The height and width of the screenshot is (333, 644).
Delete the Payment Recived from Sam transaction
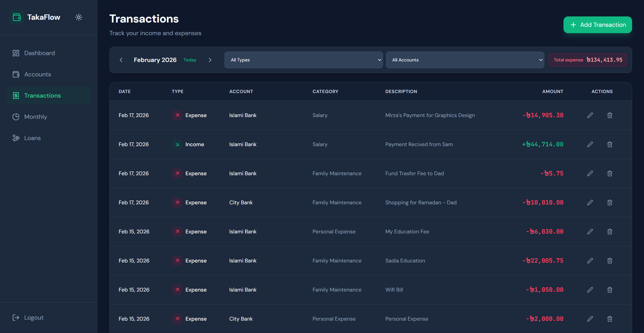pyautogui.click(x=610, y=144)
